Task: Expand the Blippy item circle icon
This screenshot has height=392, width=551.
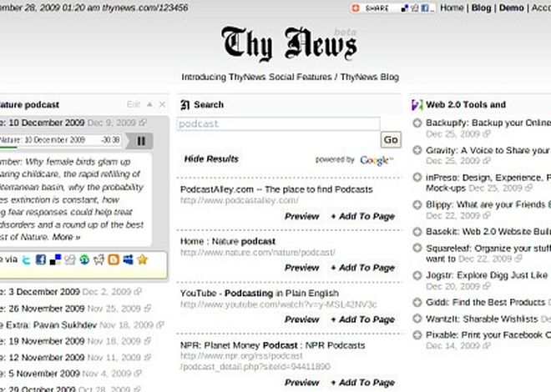Action: point(417,205)
